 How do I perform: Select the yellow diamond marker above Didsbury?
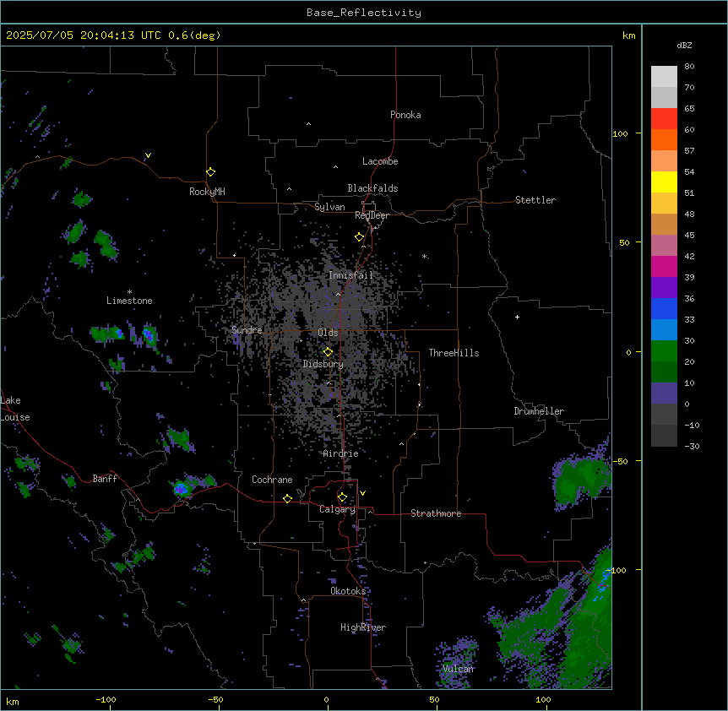pos(328,352)
